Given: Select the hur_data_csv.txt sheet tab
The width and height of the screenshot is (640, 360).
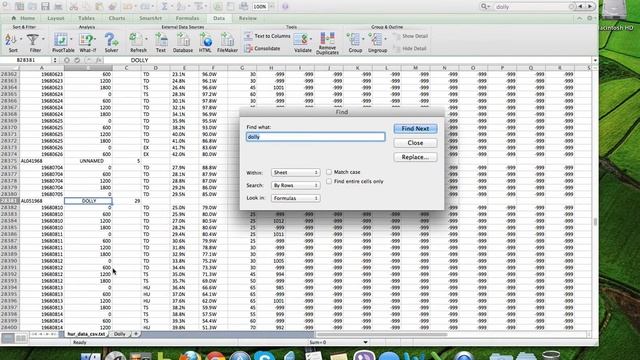Looking at the screenshot, I should [x=86, y=334].
